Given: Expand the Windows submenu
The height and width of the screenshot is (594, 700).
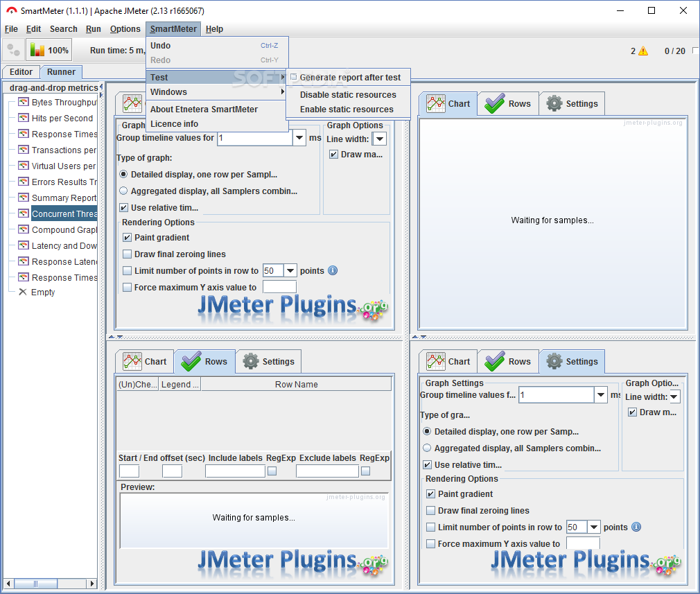Looking at the screenshot, I should pos(217,92).
